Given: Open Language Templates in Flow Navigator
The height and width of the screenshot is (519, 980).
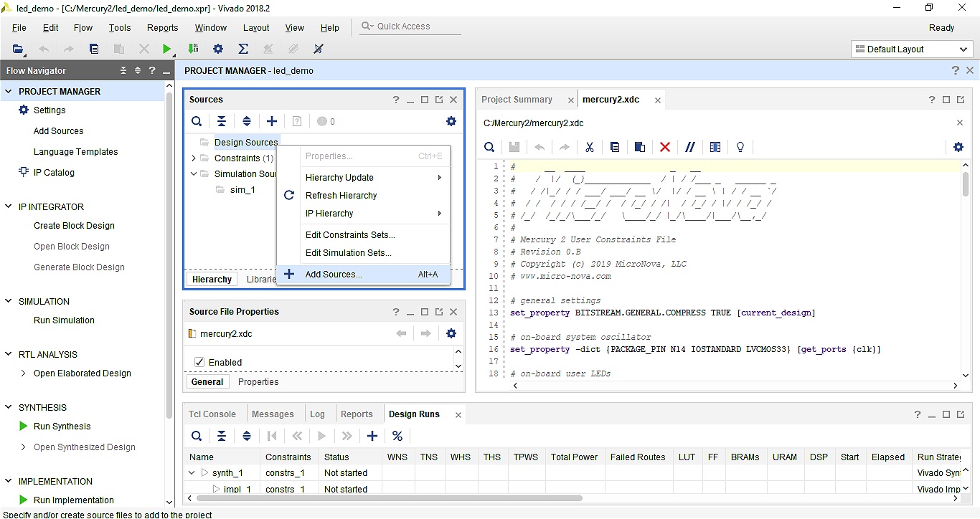Looking at the screenshot, I should (x=75, y=151).
